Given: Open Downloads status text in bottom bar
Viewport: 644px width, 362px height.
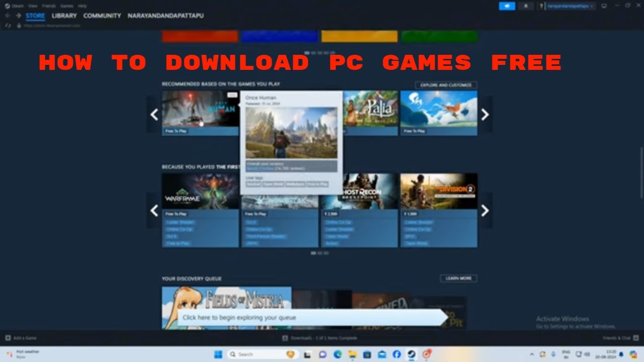Looking at the screenshot, I should (x=324, y=338).
